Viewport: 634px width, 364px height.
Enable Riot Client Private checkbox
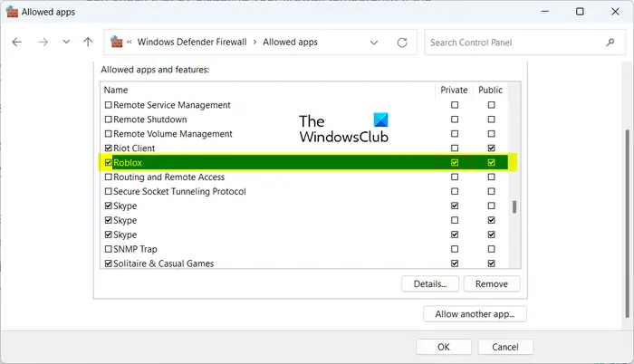pyautogui.click(x=455, y=148)
